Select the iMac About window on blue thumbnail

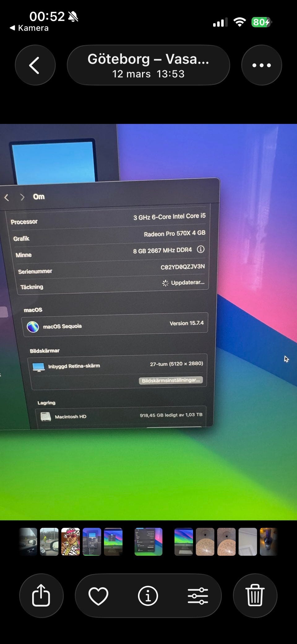click(92, 542)
